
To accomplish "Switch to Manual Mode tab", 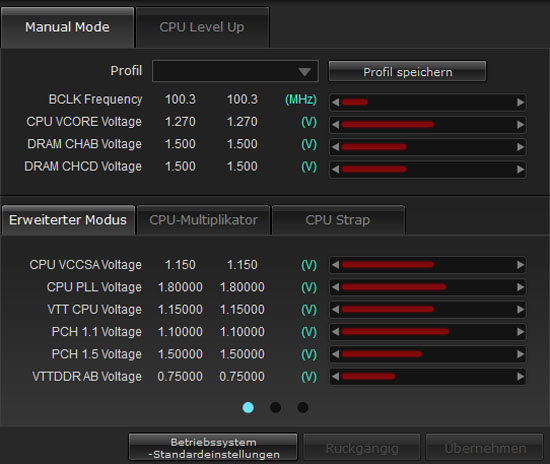I will click(x=67, y=27).
